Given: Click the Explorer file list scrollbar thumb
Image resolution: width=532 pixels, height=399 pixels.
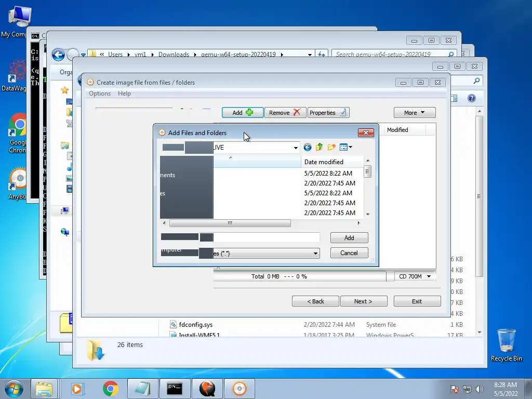Looking at the screenshot, I should tap(479, 196).
